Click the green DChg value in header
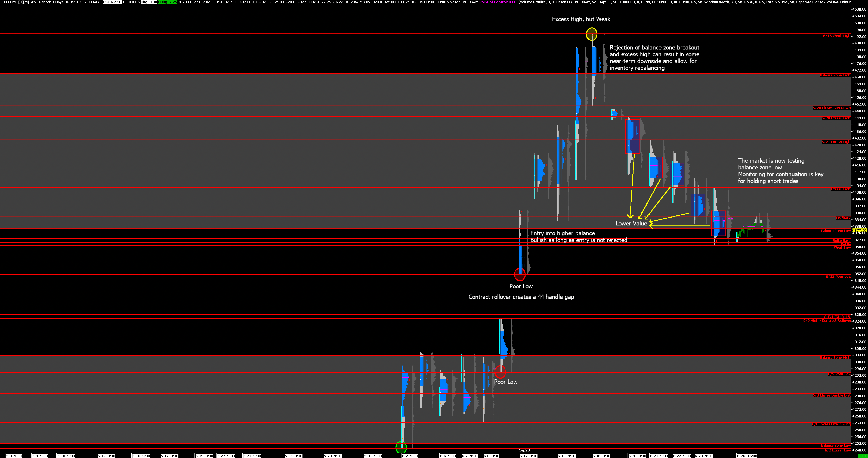This screenshot has width=868, height=458. click(x=168, y=2)
